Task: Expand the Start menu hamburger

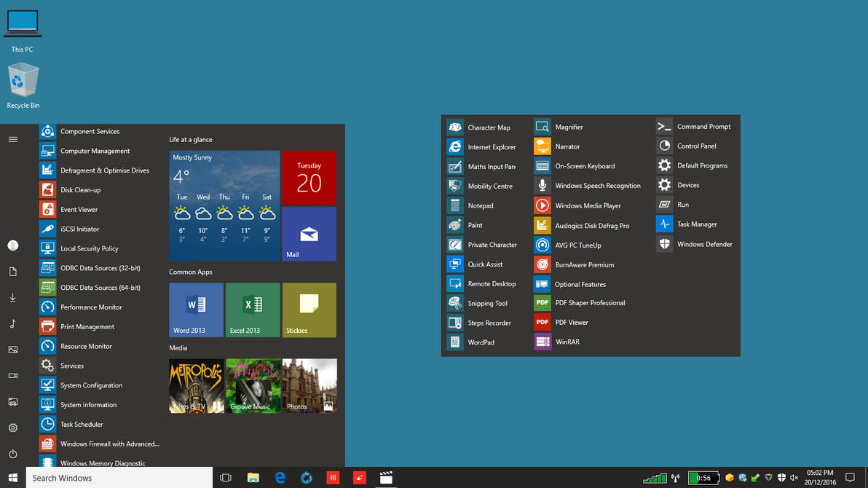Action: 12,139
